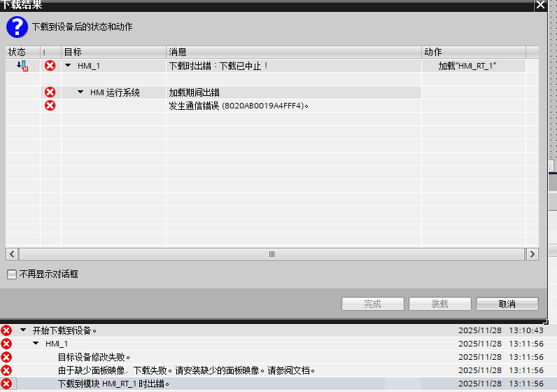Click the "!" column header
Screen dimensions: 557x392
point(50,52)
